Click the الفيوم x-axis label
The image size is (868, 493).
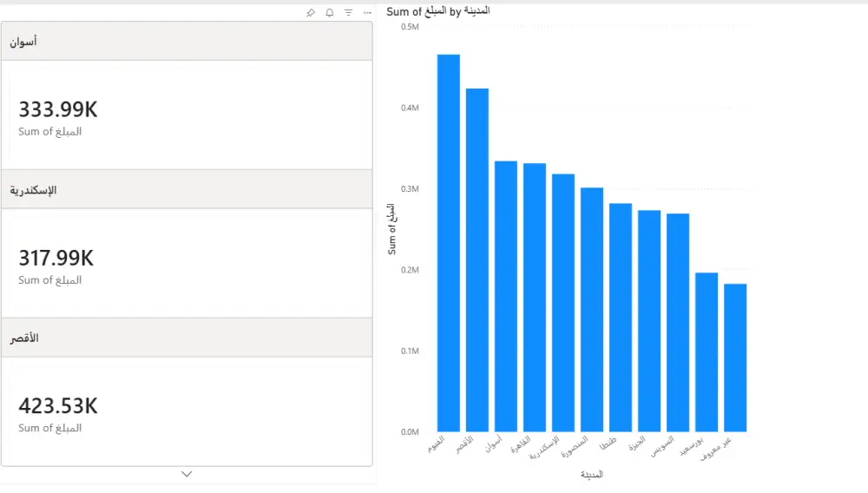(x=437, y=444)
